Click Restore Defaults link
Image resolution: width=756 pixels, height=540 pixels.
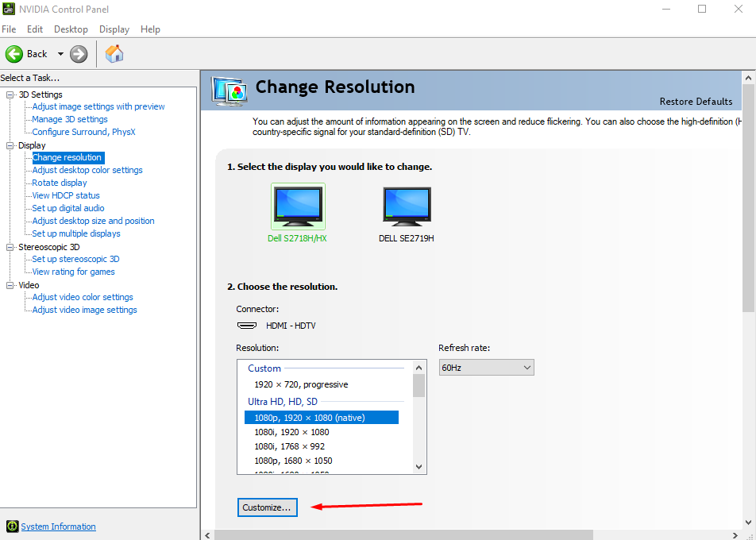(696, 102)
